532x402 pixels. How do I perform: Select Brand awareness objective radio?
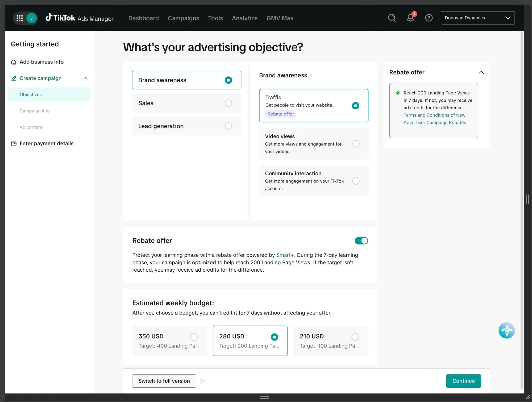(x=228, y=80)
